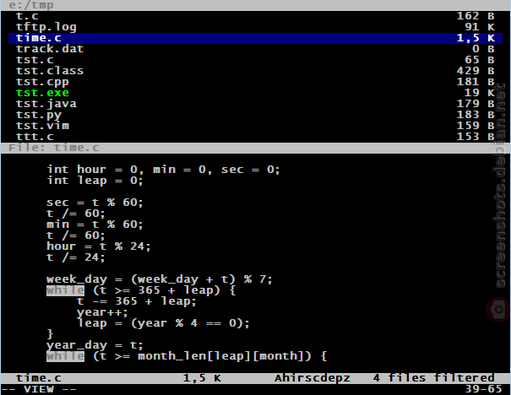
Task: Select tst.class in the file list
Action: [255, 71]
